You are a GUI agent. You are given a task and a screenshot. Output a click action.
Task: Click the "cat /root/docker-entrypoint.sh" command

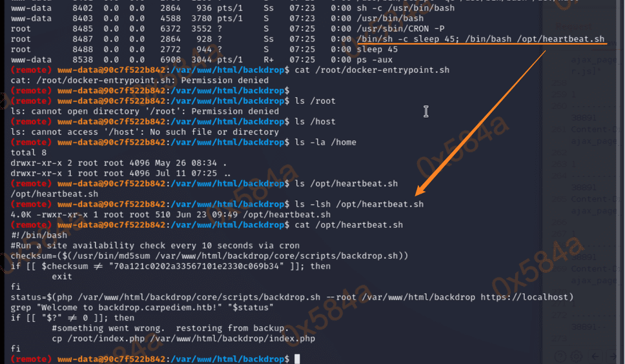coord(372,70)
